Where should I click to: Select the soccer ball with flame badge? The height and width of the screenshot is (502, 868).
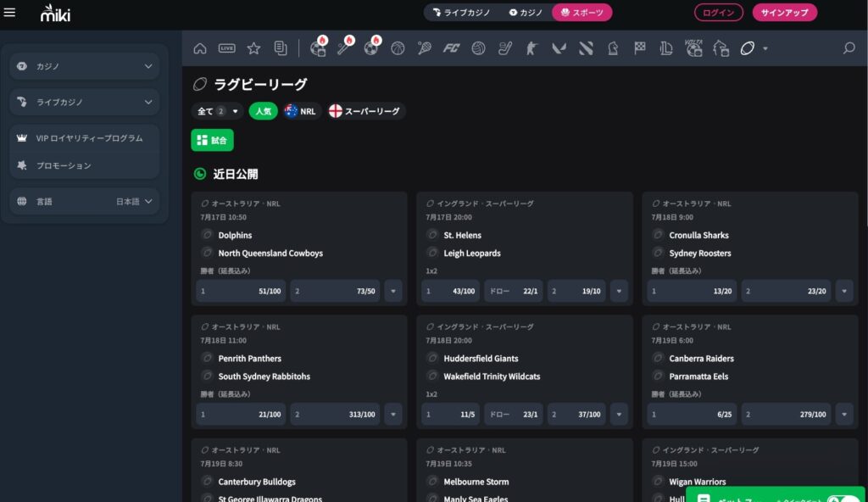pos(371,47)
